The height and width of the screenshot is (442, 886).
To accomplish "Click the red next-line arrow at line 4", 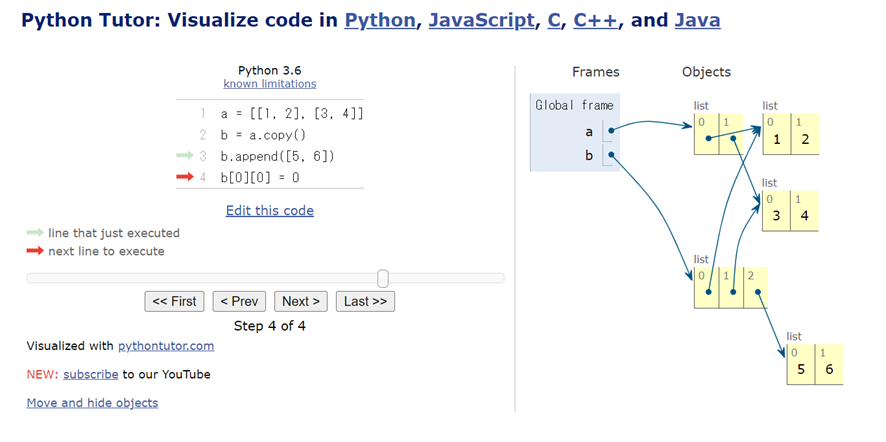I will 184,177.
